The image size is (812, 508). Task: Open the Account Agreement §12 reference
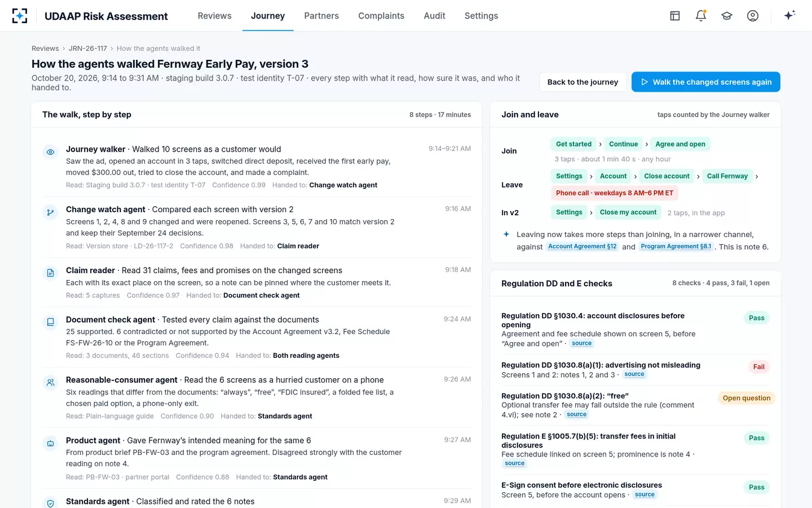(582, 247)
